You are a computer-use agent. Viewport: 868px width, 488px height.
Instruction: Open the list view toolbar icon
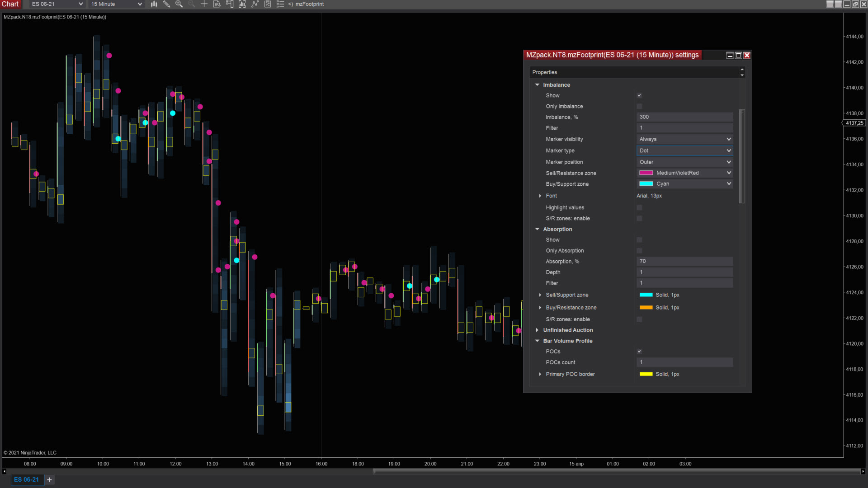pyautogui.click(x=280, y=4)
